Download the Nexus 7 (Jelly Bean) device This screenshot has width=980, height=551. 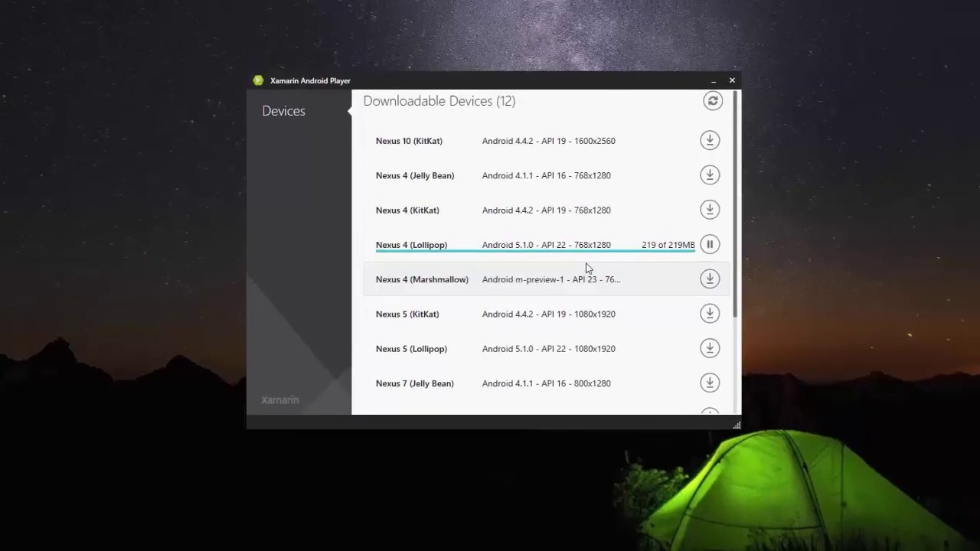tap(710, 383)
